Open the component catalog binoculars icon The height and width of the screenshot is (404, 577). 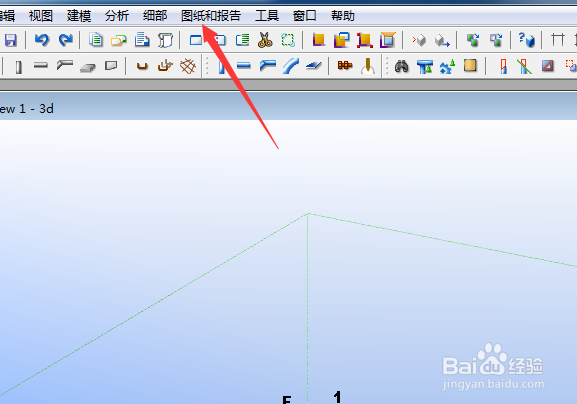(401, 66)
